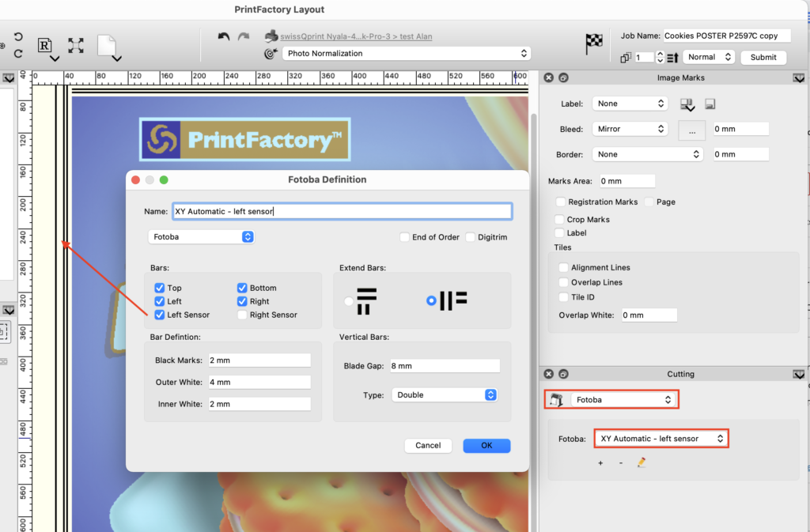Enable the Digitrim checkbox
The width and height of the screenshot is (810, 532).
pos(470,237)
